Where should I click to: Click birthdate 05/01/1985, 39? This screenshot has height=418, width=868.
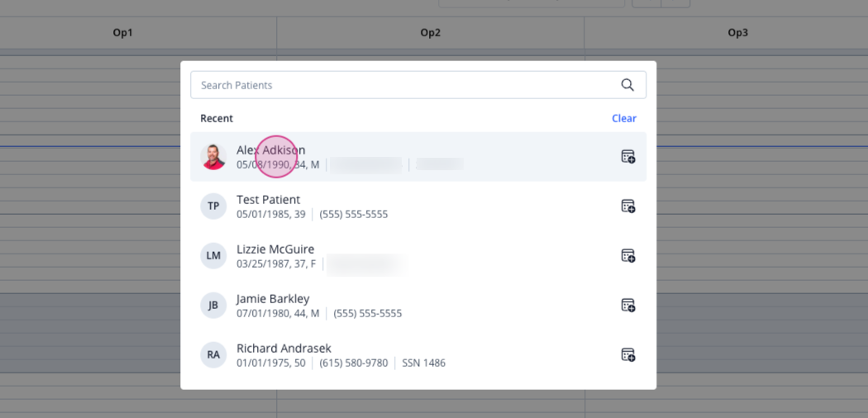(270, 214)
